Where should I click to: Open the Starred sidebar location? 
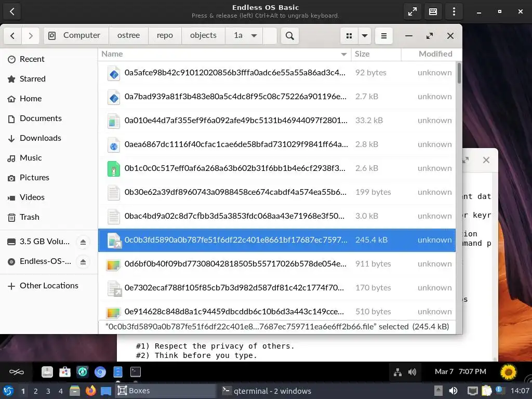tap(49, 79)
